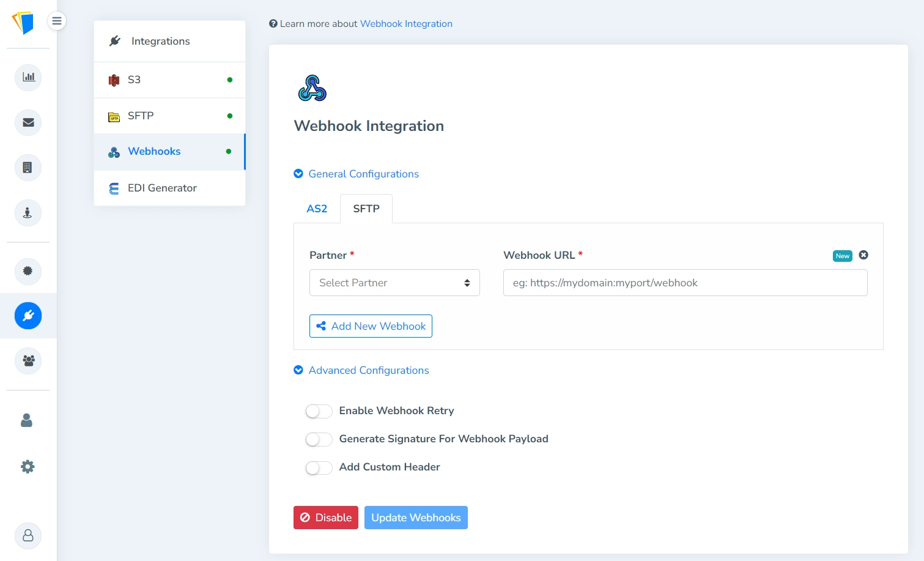Open the Select Partner dropdown
This screenshot has width=924, height=561.
[394, 283]
